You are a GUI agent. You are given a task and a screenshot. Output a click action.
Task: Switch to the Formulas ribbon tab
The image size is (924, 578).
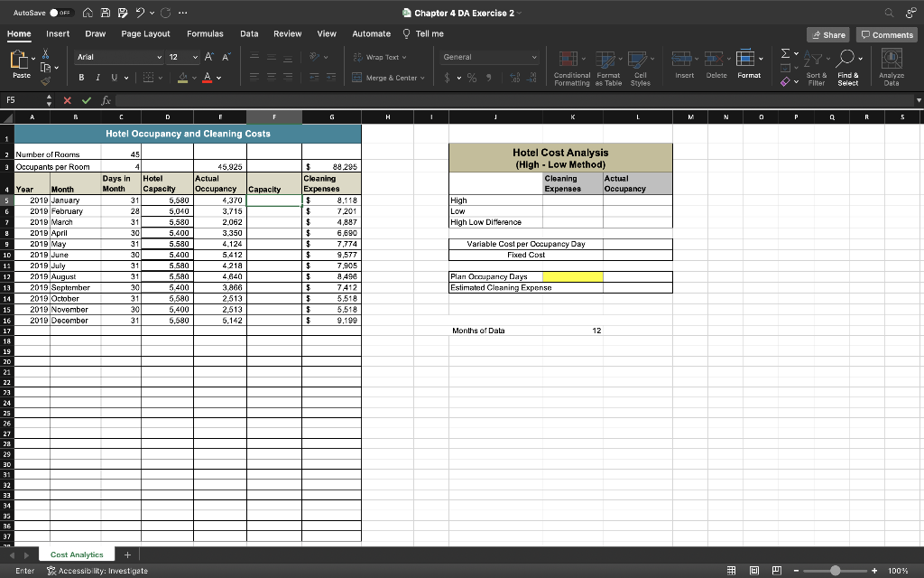coord(205,33)
